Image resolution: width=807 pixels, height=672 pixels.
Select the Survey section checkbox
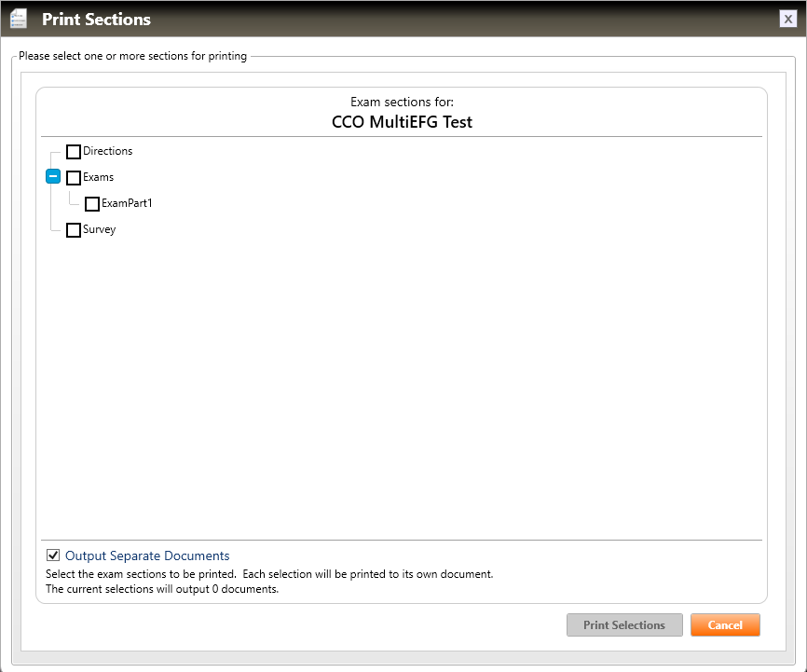click(74, 230)
